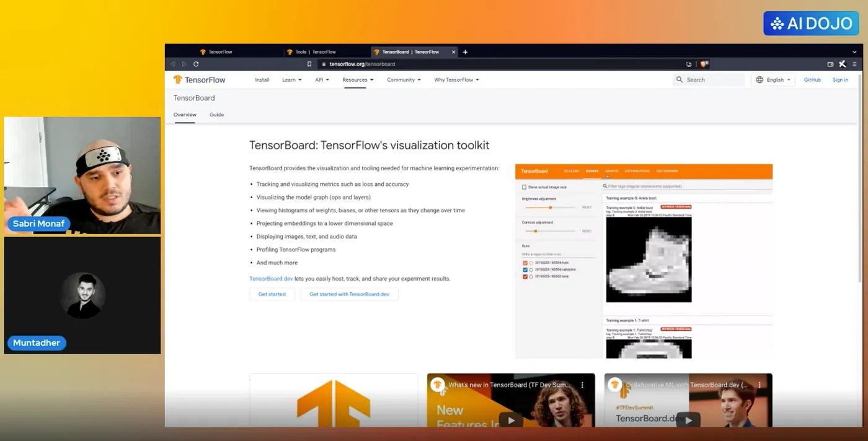This screenshot has height=441, width=868.
Task: Reload the page with the browser refresh icon
Action: 196,64
